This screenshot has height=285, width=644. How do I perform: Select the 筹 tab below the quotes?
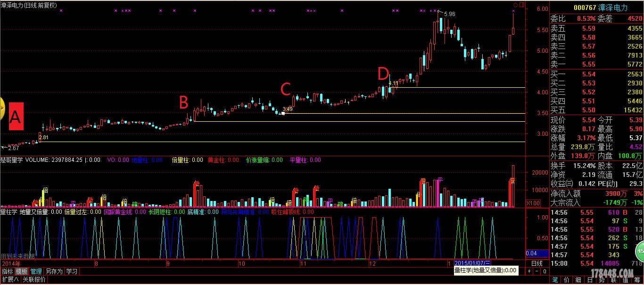(x=638, y=280)
